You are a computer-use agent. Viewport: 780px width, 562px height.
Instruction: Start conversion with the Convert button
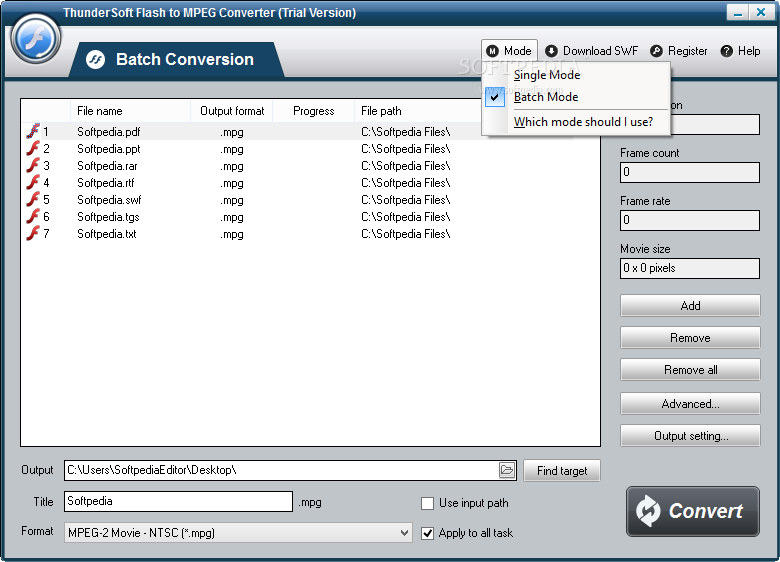click(692, 511)
